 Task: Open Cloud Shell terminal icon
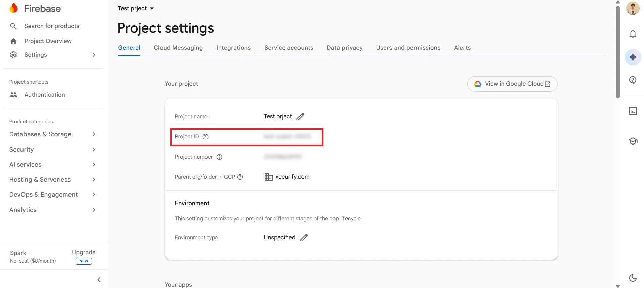(x=633, y=111)
